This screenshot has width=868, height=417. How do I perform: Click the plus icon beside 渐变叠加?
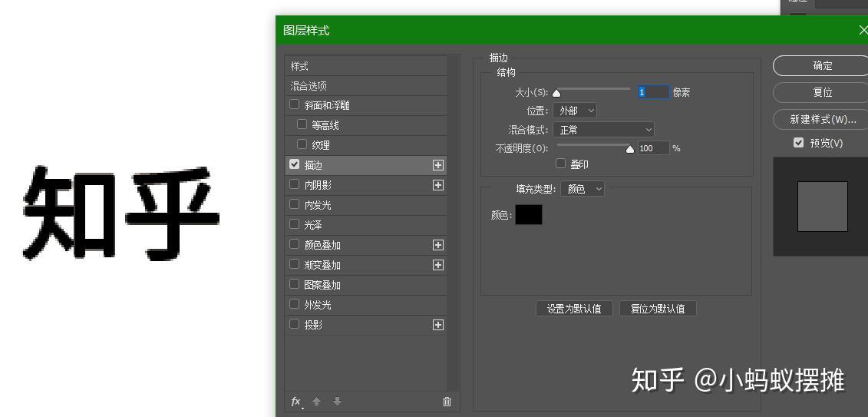[438, 265]
